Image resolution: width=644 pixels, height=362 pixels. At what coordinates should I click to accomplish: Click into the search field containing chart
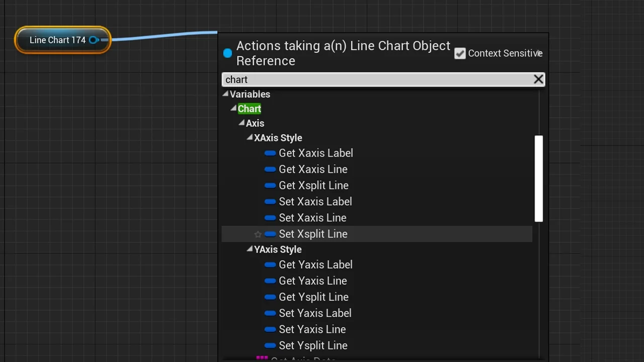click(x=377, y=79)
